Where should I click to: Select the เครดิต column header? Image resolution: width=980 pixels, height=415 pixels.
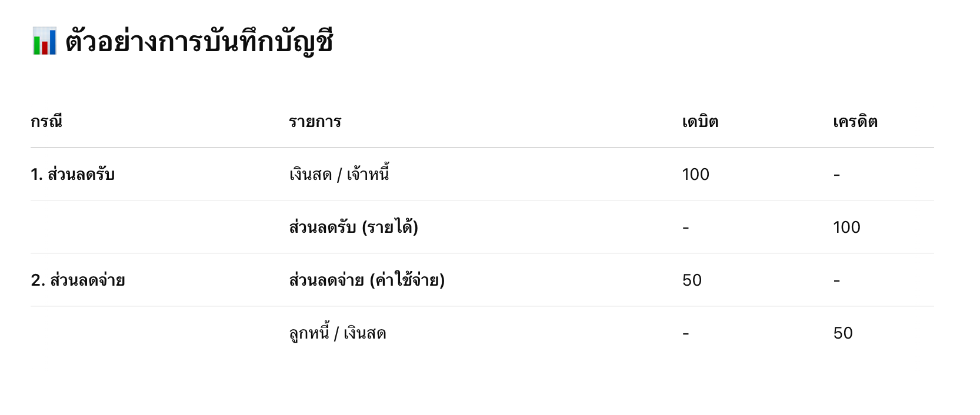point(855,122)
